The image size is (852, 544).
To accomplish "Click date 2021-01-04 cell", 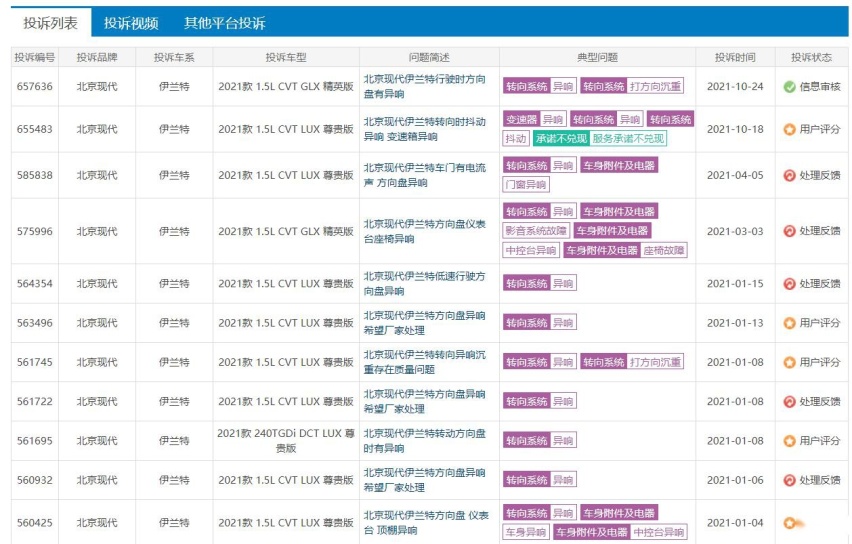I will 735,523.
